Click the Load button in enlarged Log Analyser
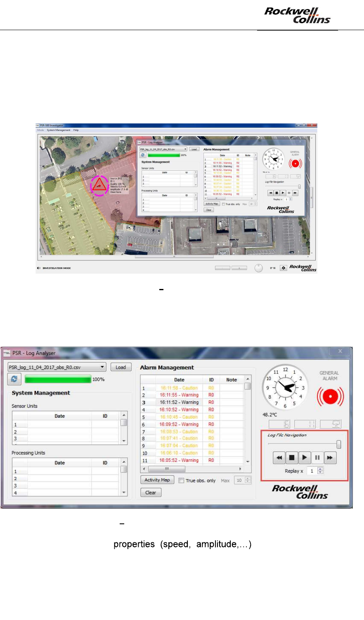Screen dimensions: 364x620 pyautogui.click(x=121, y=367)
